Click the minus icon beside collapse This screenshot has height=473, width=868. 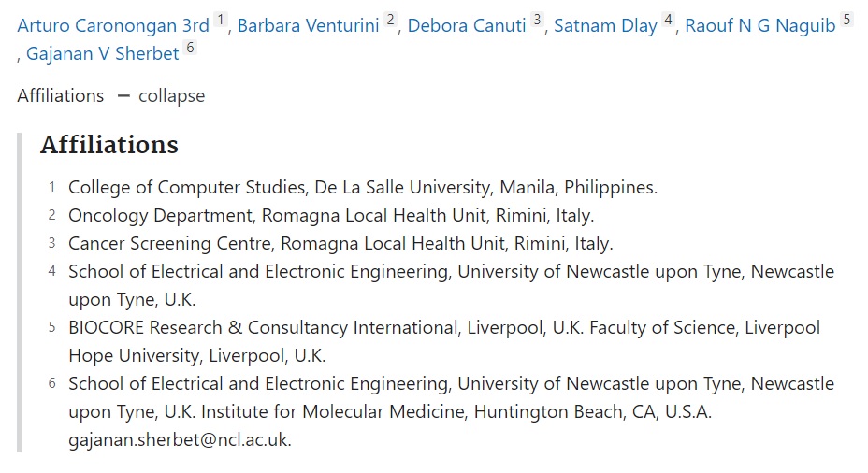pos(123,96)
